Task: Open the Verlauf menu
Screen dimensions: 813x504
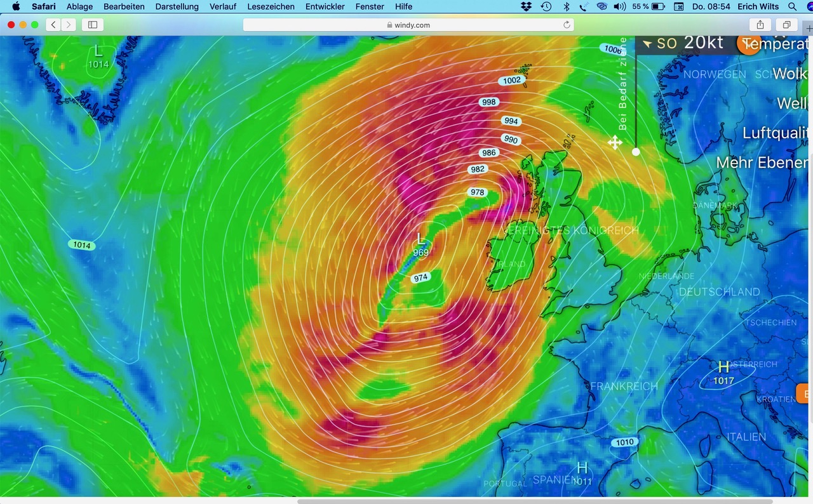Action: click(x=223, y=6)
